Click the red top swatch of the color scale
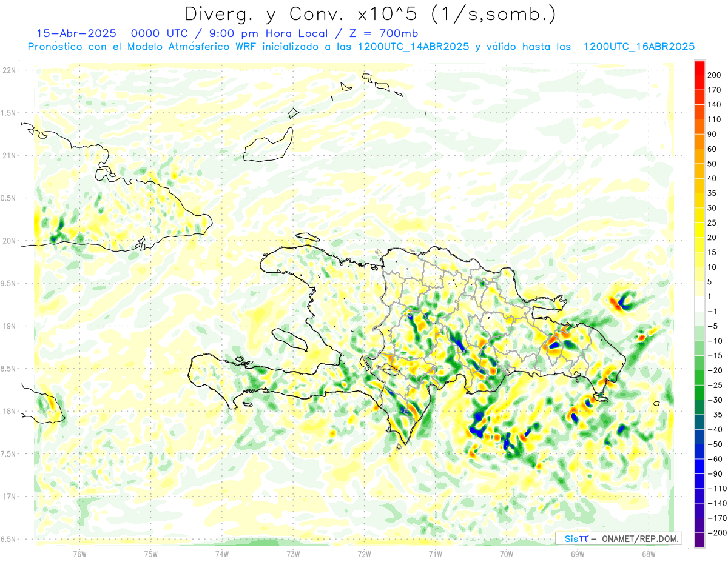728x562 pixels. point(699,67)
